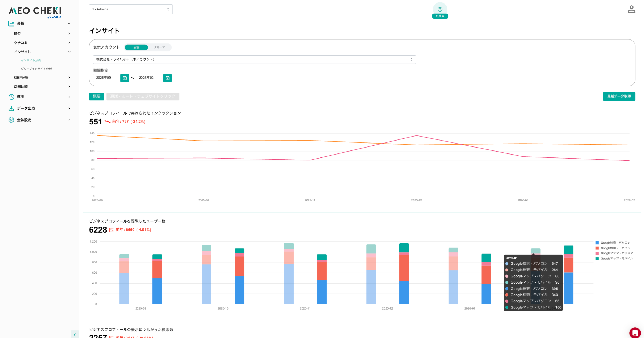Open the start date calendar icon

coord(125,78)
